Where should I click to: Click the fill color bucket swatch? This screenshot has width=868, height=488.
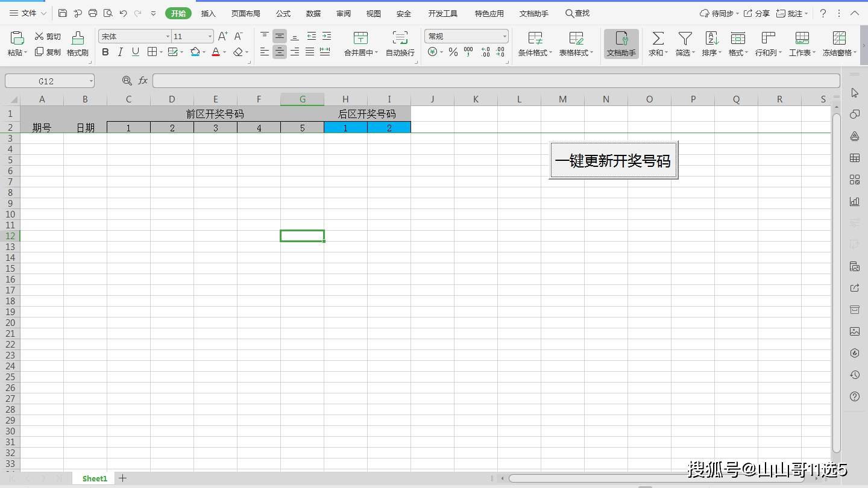pyautogui.click(x=195, y=52)
